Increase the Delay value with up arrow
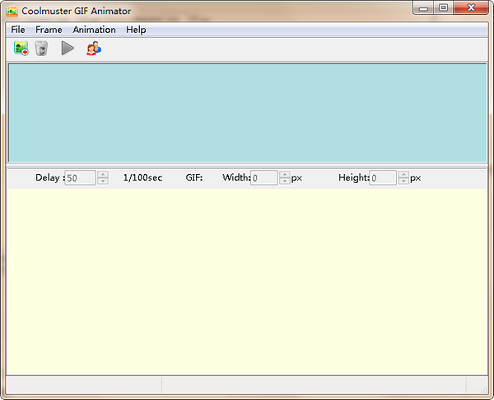 tap(103, 174)
